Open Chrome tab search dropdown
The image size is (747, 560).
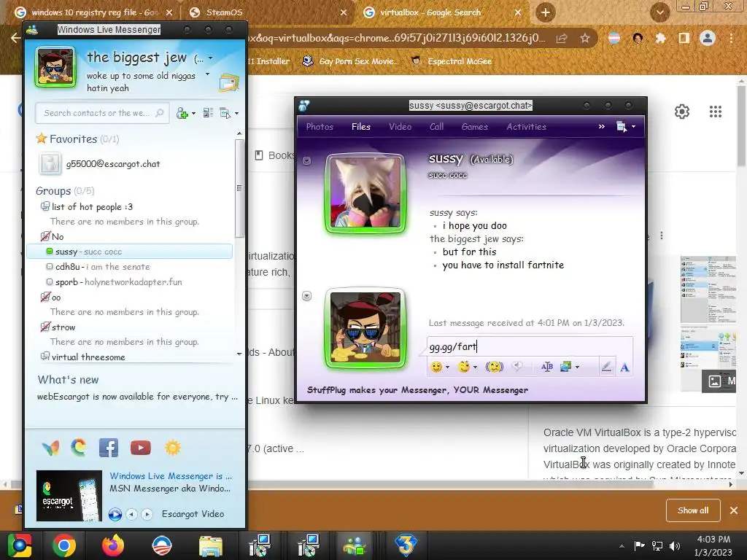point(659,12)
